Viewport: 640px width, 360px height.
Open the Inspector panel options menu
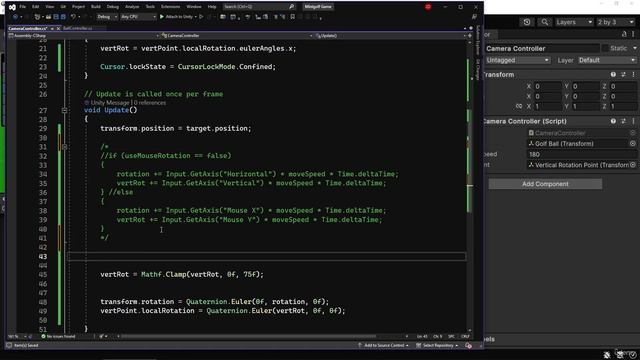click(x=633, y=34)
